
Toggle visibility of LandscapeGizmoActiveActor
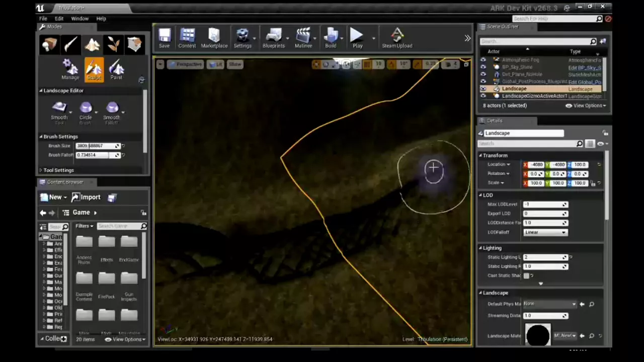click(484, 96)
